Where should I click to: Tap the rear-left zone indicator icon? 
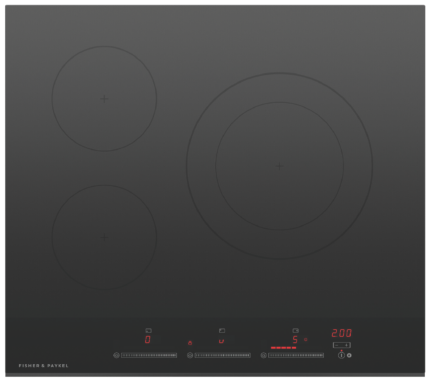(222, 331)
